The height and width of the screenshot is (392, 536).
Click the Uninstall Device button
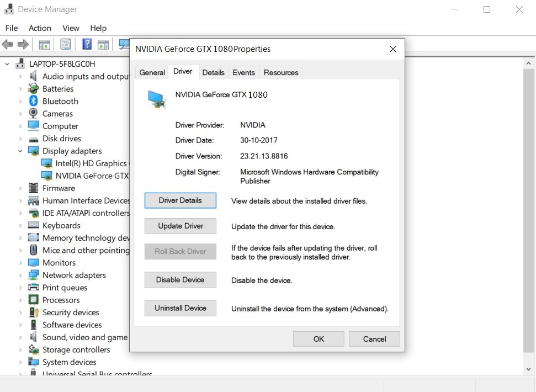tap(180, 308)
